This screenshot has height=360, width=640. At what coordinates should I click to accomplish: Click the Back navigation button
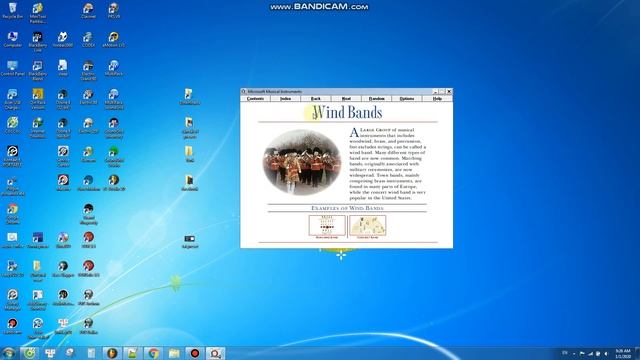[x=316, y=99]
